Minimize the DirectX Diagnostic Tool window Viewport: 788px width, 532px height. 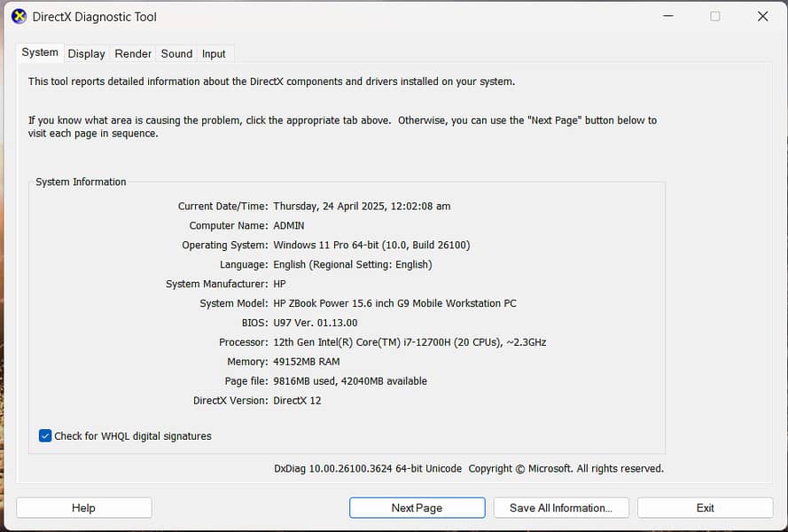[x=667, y=16]
